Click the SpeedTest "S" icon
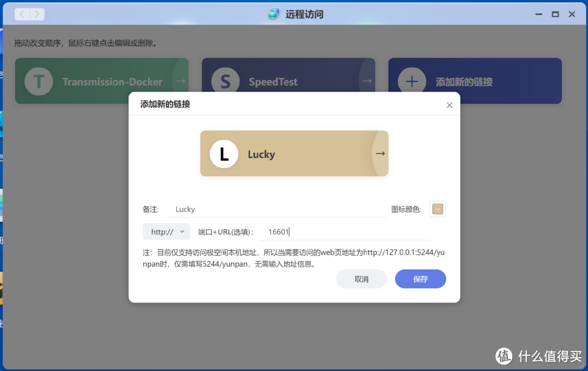This screenshot has width=588, height=371. pos(225,81)
